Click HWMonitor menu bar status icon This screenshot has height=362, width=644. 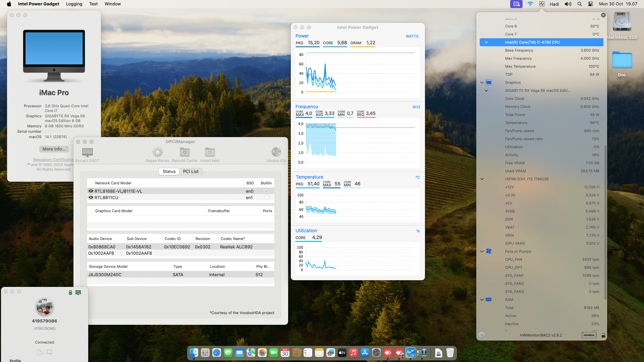coord(542,4)
